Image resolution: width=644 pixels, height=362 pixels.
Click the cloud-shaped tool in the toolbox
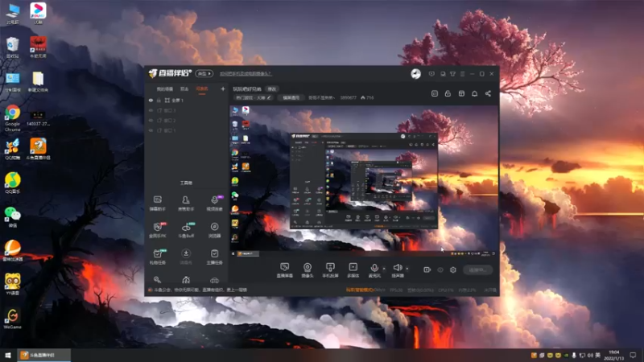pyautogui.click(x=214, y=280)
